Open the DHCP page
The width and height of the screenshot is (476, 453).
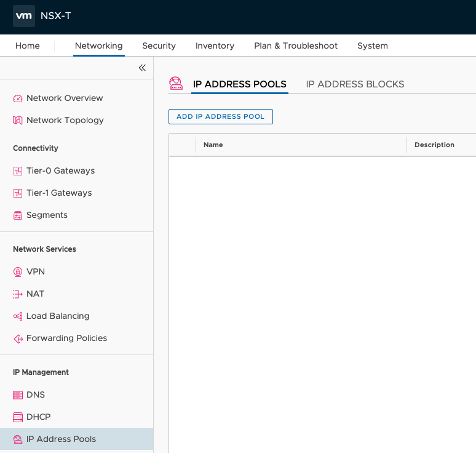(x=38, y=417)
